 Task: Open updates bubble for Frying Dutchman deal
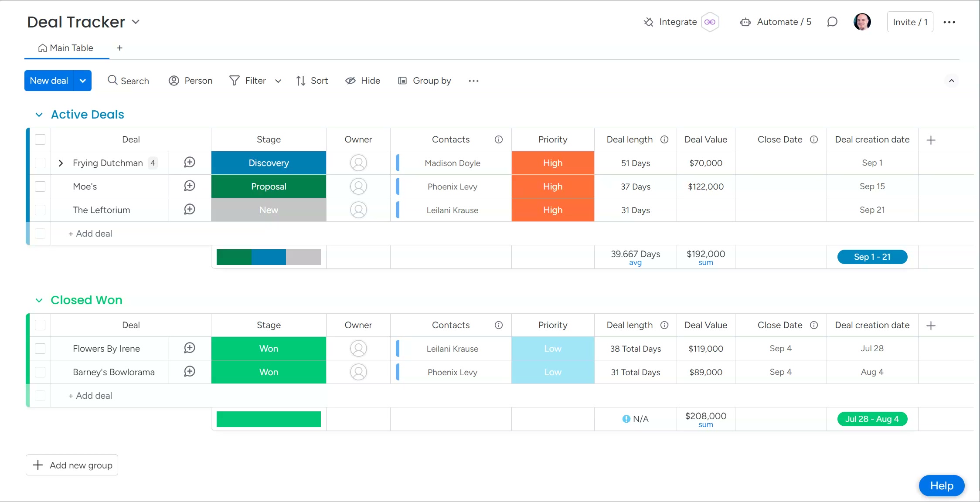click(189, 163)
